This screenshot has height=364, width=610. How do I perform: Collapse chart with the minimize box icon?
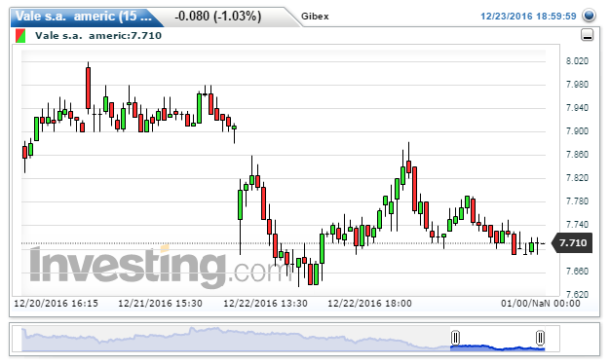click(587, 35)
